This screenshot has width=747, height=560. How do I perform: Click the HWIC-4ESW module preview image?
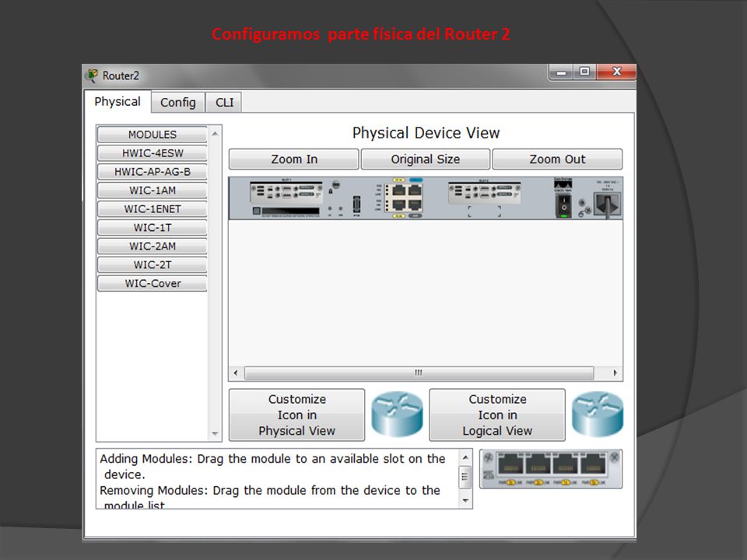point(551,469)
